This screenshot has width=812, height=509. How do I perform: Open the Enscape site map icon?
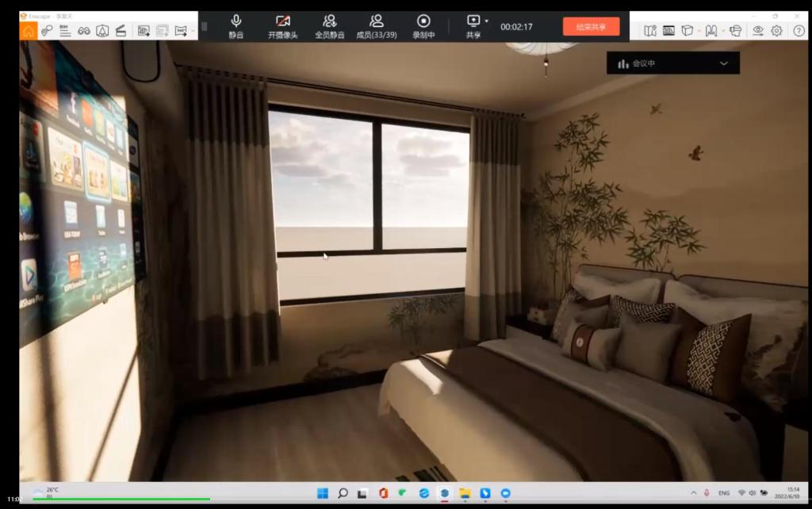[x=650, y=31]
